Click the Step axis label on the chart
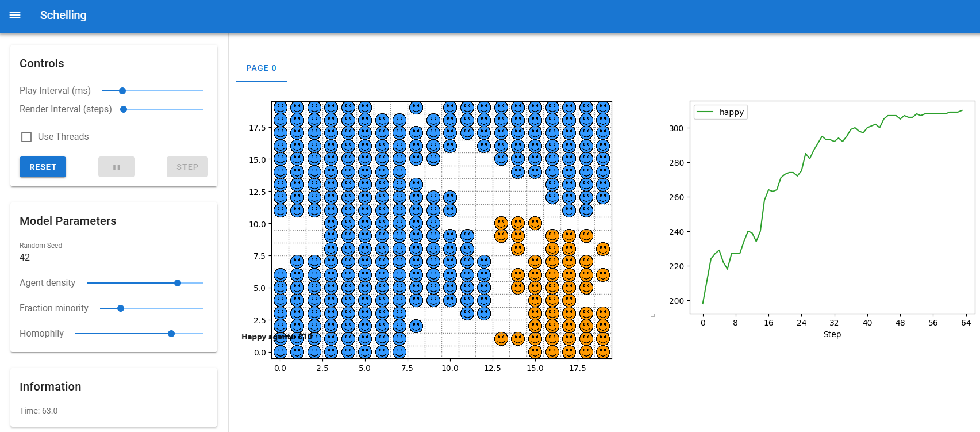 [832, 334]
